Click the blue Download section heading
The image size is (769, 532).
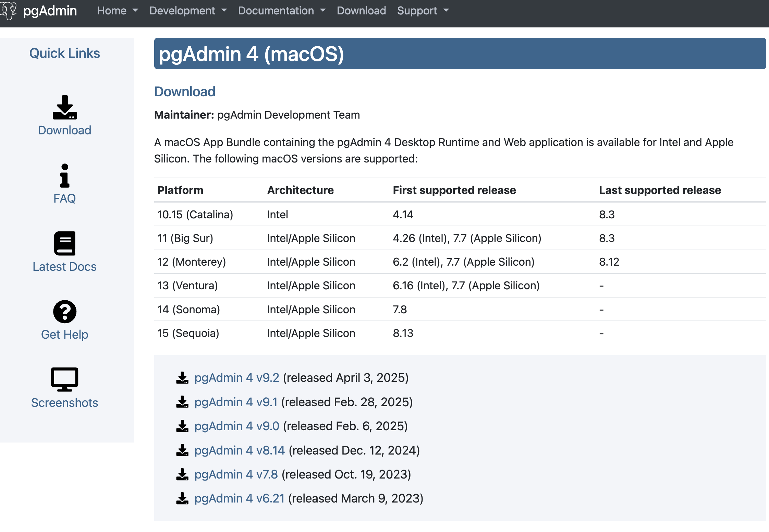point(185,92)
